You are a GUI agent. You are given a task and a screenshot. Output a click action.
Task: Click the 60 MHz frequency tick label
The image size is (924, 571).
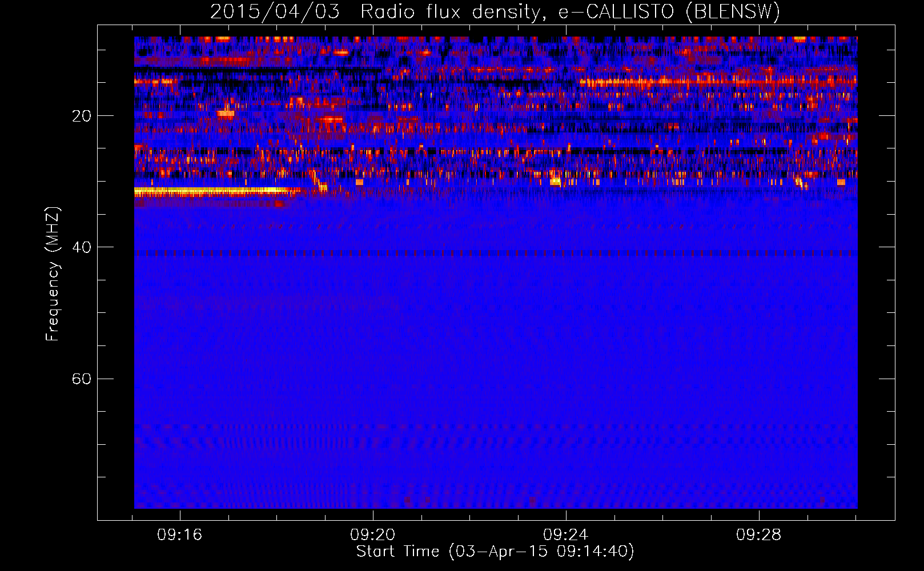pyautogui.click(x=82, y=379)
